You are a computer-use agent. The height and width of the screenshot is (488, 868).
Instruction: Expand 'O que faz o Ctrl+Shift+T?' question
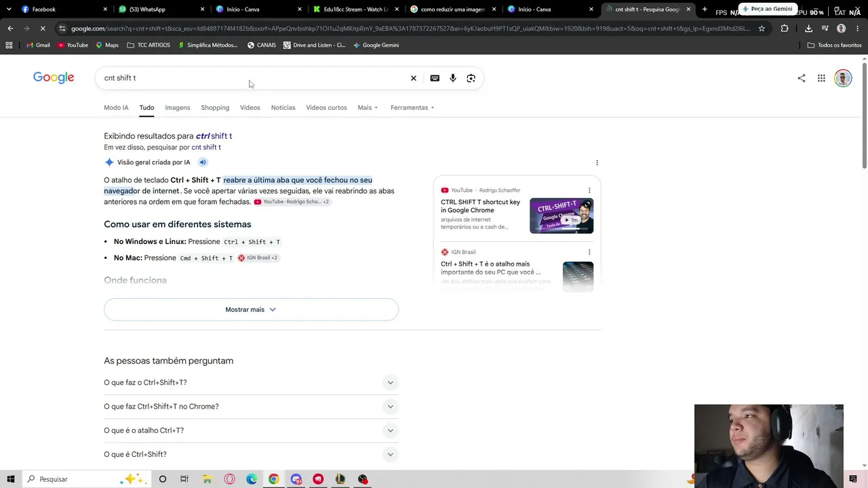click(x=251, y=382)
